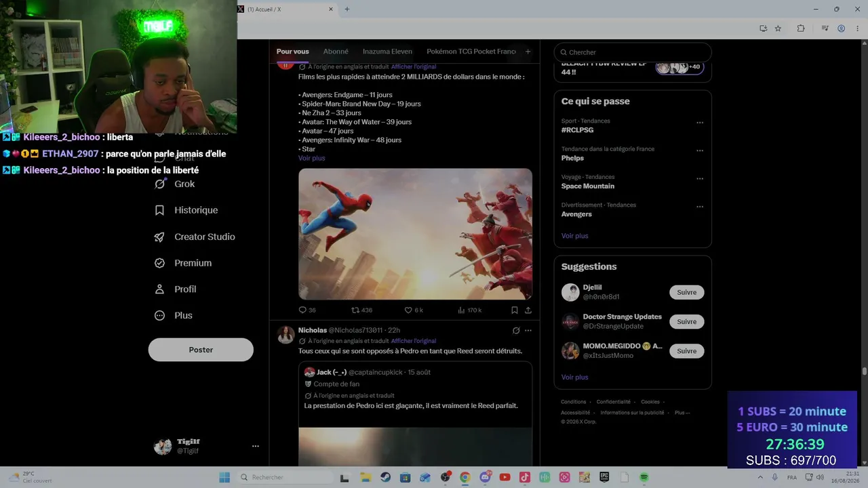Viewport: 868px width, 488px height.
Task: Open the Chrome extensions puzzle icon
Action: tap(801, 28)
